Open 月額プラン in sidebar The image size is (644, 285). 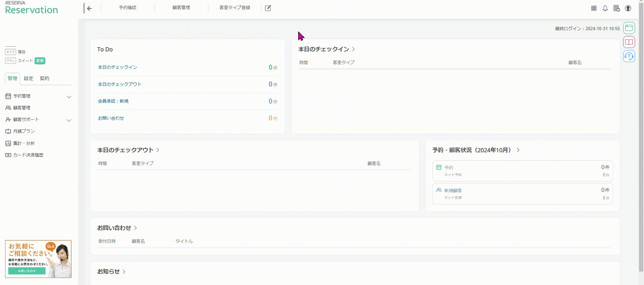[x=24, y=131]
